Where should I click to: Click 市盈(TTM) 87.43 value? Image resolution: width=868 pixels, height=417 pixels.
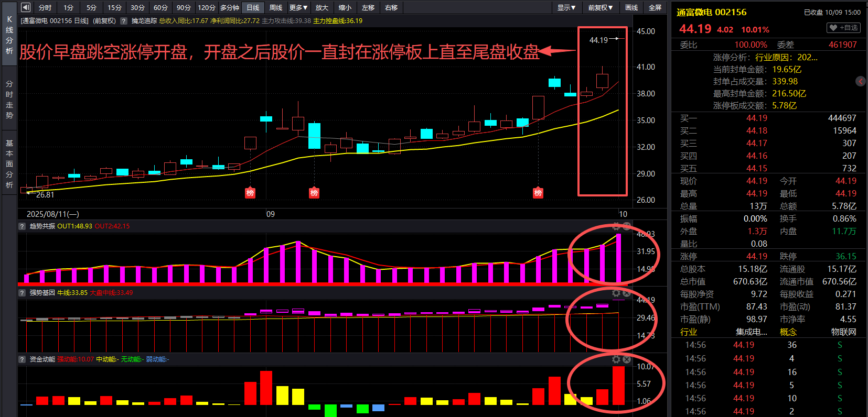point(756,306)
